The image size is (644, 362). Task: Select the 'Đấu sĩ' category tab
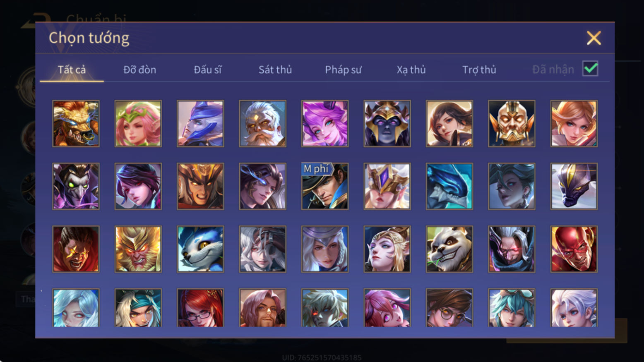(208, 70)
